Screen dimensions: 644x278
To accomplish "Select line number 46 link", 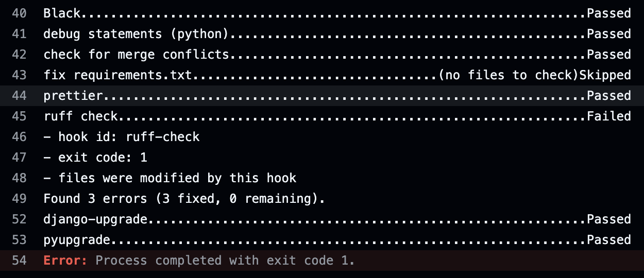I will click(19, 137).
